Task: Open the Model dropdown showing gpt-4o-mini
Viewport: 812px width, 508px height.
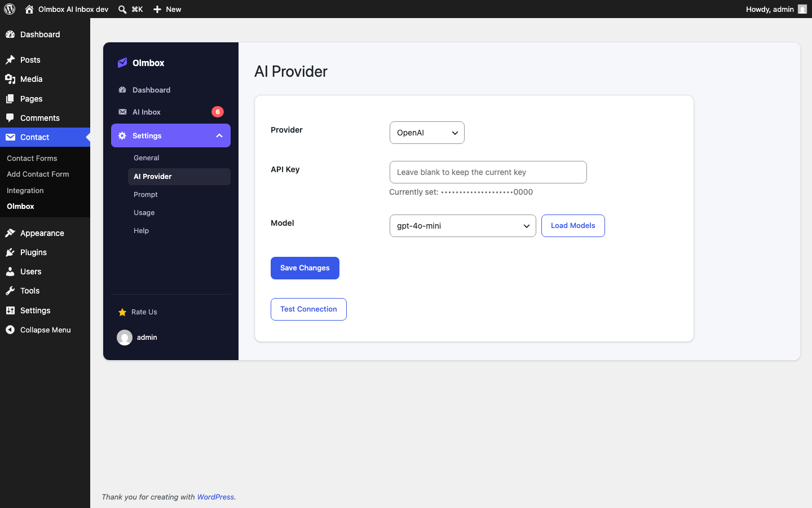Action: point(462,226)
